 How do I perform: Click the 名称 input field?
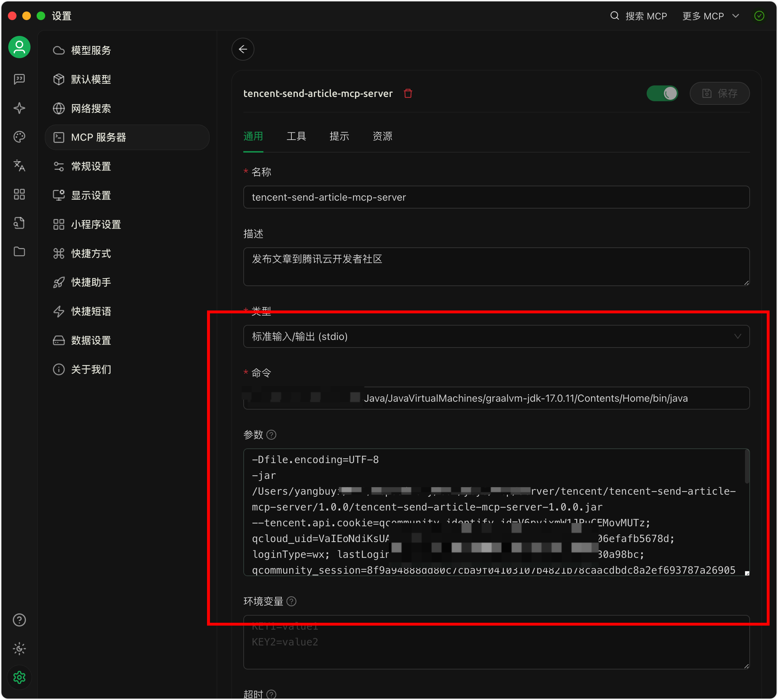pyautogui.click(x=496, y=197)
